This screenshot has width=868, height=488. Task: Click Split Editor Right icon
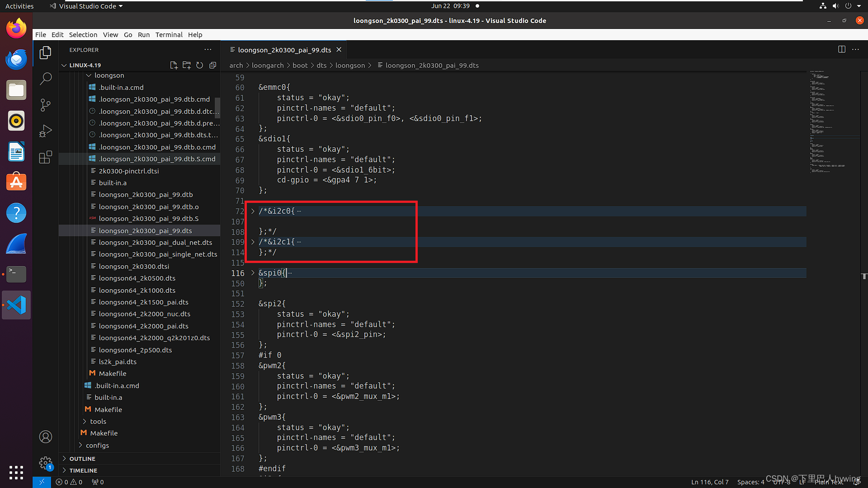(842, 49)
